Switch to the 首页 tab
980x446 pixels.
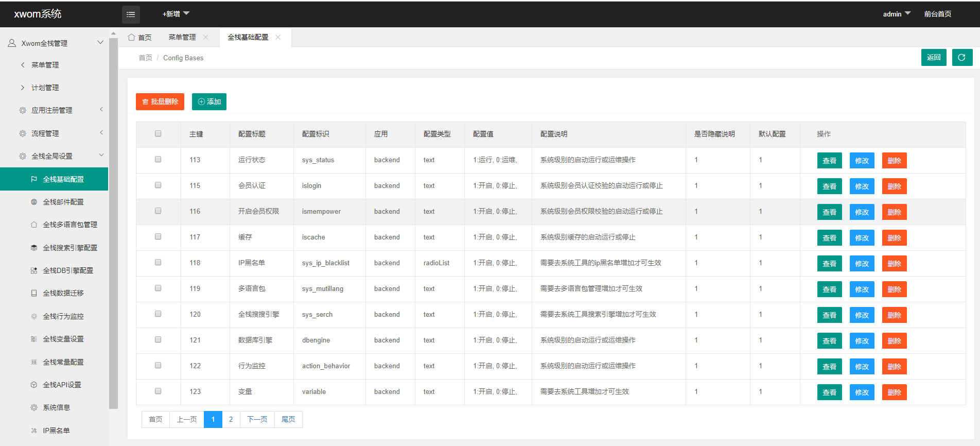(139, 37)
